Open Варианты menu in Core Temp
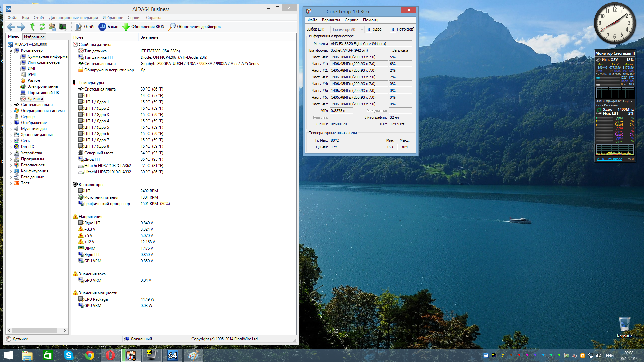The height and width of the screenshot is (362, 644). point(331,20)
